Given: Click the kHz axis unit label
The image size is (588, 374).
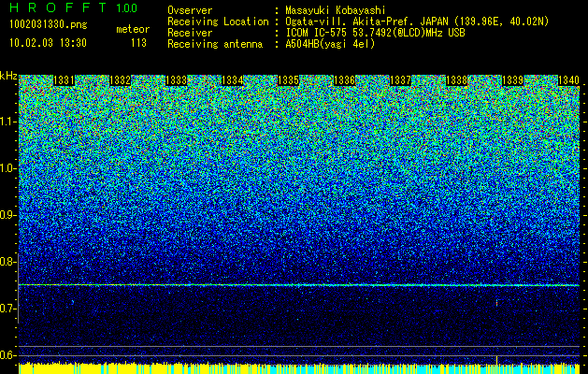Looking at the screenshot, I should [8, 76].
